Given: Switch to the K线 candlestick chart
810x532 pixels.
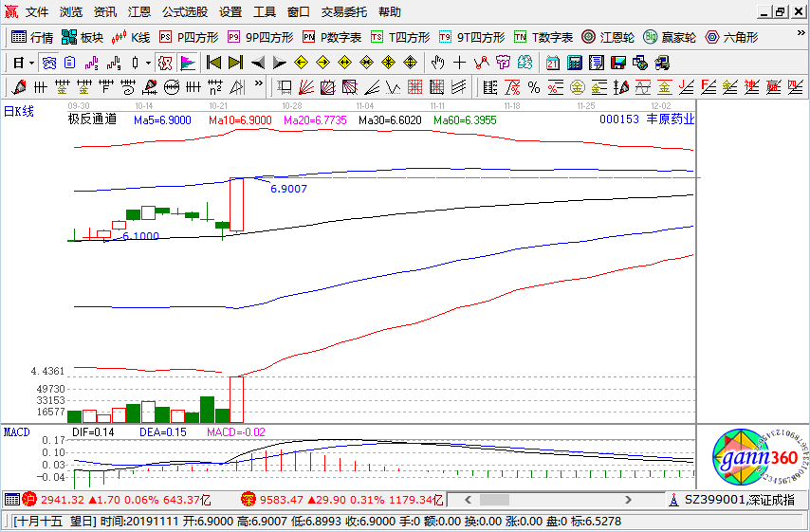Looking at the screenshot, I should tap(131, 37).
